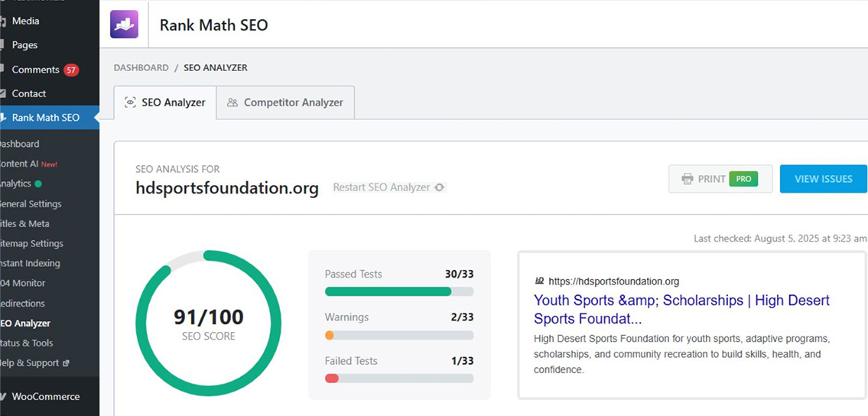
Task: Click the search preview description text
Action: tap(682, 354)
